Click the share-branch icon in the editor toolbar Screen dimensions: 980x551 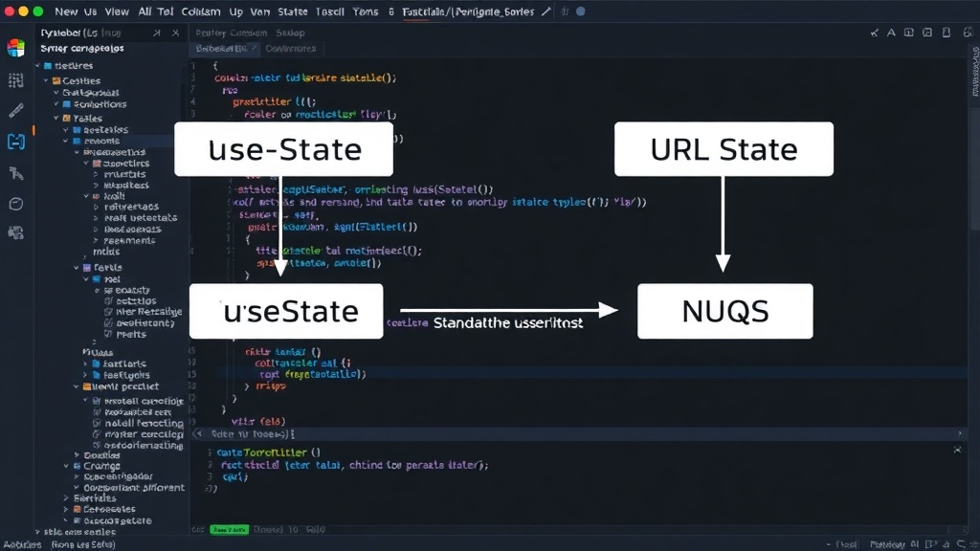pyautogui.click(x=874, y=33)
